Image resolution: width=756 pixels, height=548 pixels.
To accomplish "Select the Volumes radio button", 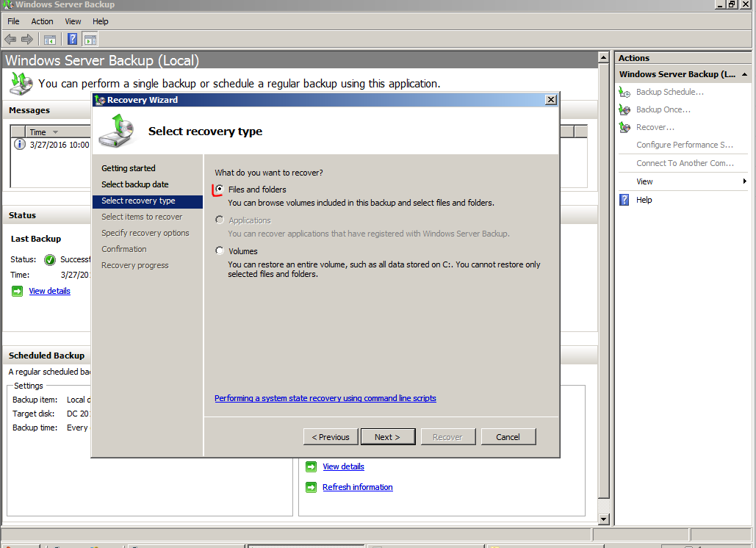I will coord(220,250).
